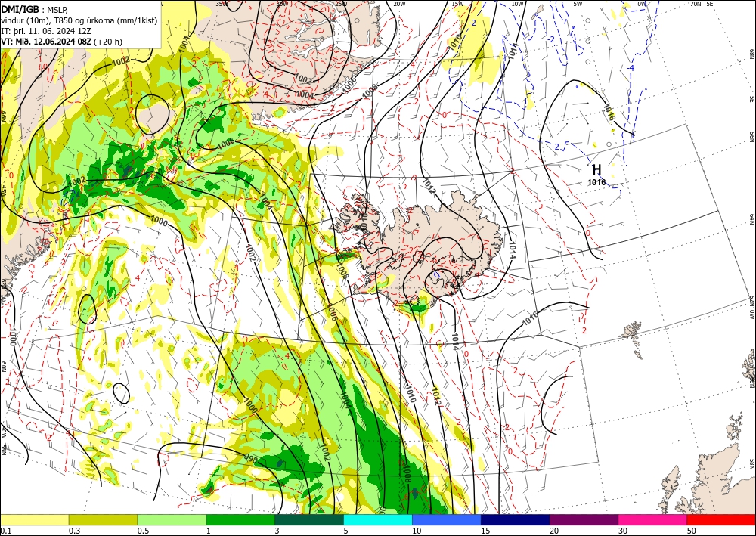Click the olive 0.3 legend color segment
This screenshot has width=756, height=536.
[x=103, y=520]
